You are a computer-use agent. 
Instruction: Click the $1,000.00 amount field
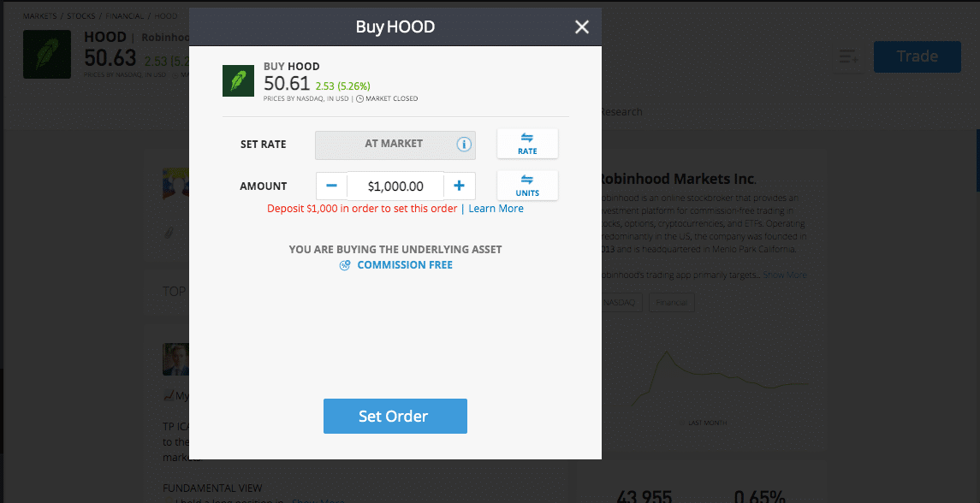point(395,186)
